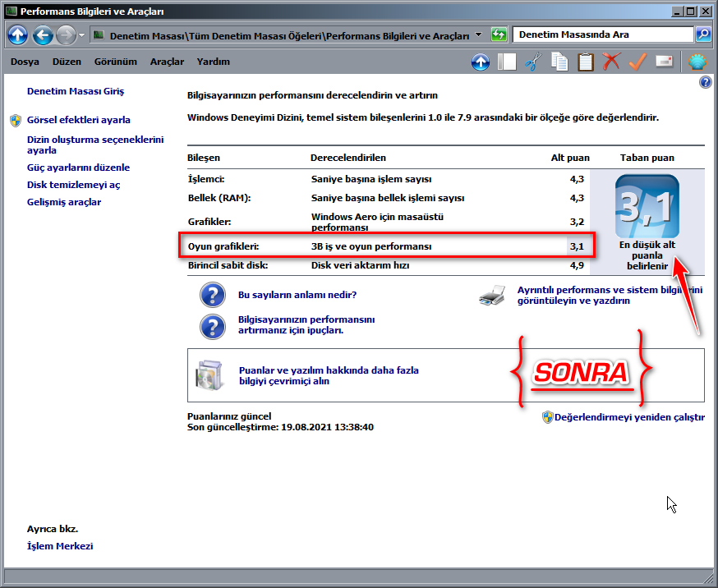The image size is (718, 588).
Task: Open the Yardım menu
Action: click(x=214, y=62)
